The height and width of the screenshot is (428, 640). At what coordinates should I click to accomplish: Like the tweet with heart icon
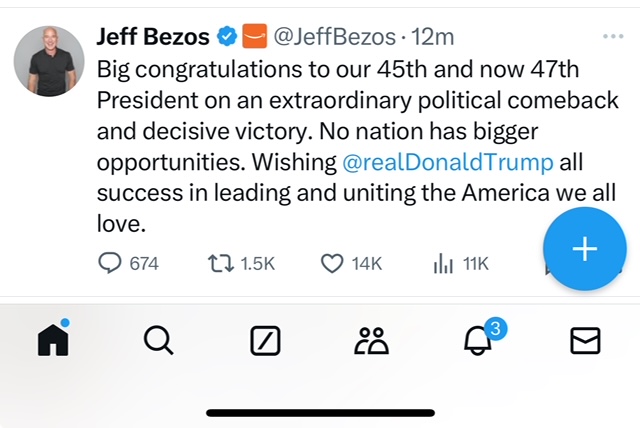[x=332, y=263]
